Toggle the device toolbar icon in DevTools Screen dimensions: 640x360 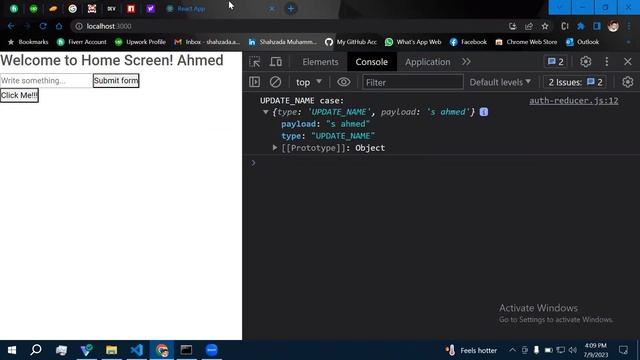click(276, 62)
